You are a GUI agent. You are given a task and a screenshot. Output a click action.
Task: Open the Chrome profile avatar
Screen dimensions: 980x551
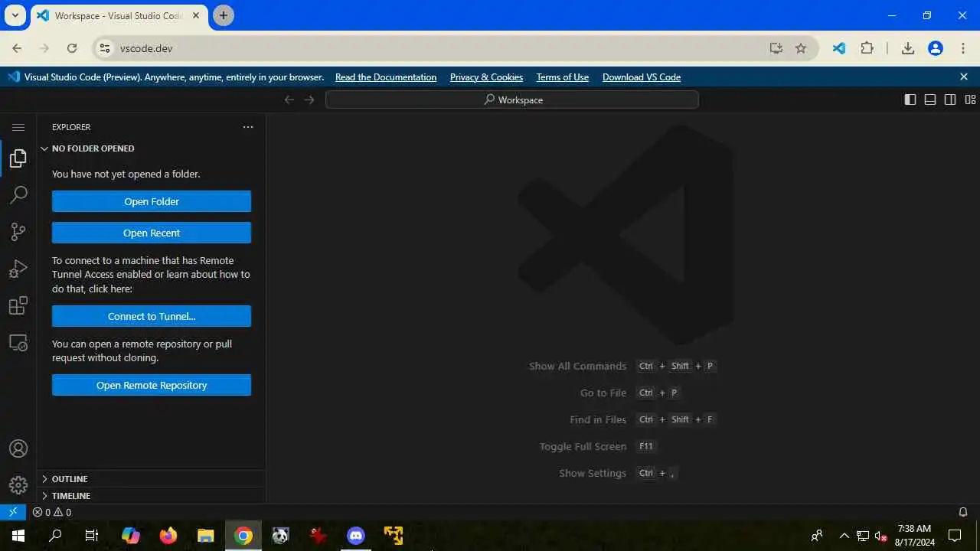[x=936, y=48]
